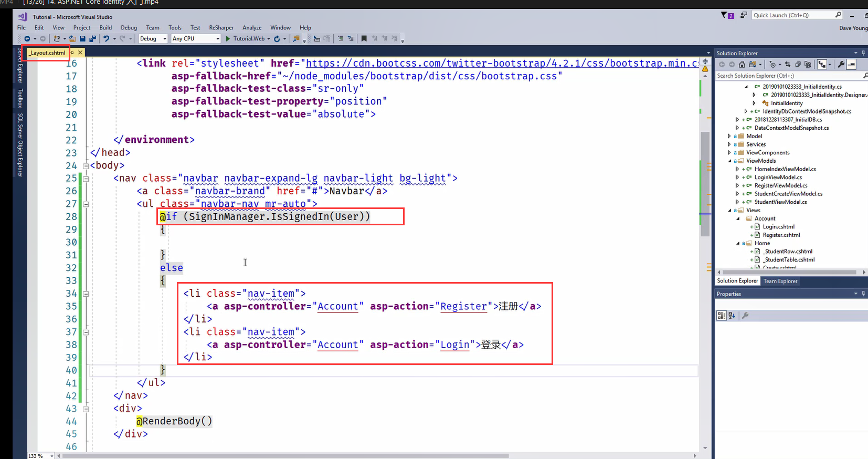Click Save All icon in toolbar

pyautogui.click(x=93, y=38)
